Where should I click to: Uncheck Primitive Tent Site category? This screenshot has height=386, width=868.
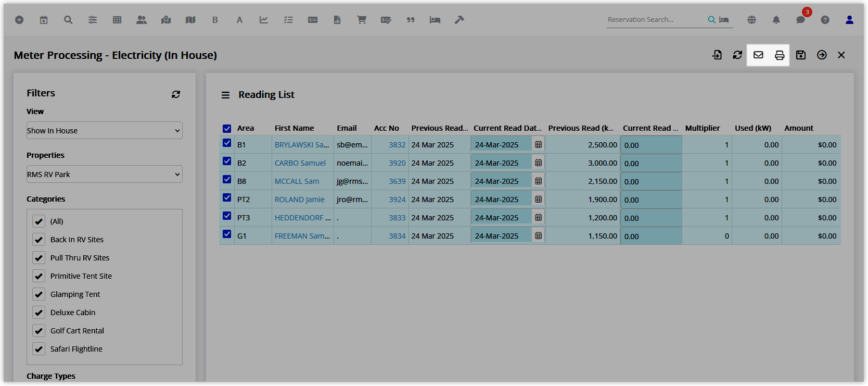click(x=39, y=276)
